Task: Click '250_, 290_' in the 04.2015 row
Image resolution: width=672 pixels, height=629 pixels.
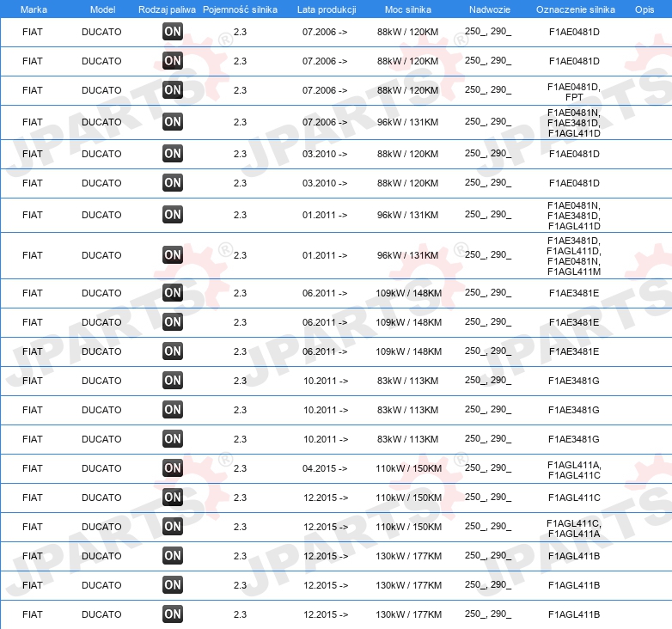Action: 488,468
